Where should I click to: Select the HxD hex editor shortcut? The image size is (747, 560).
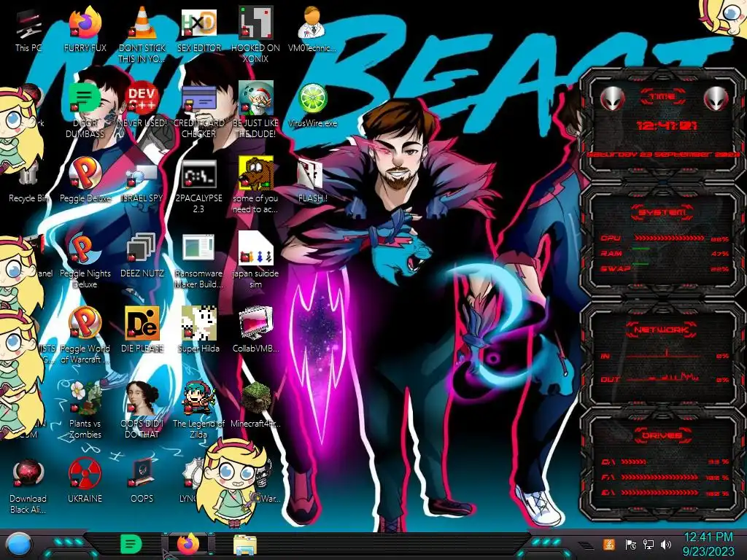[x=198, y=23]
